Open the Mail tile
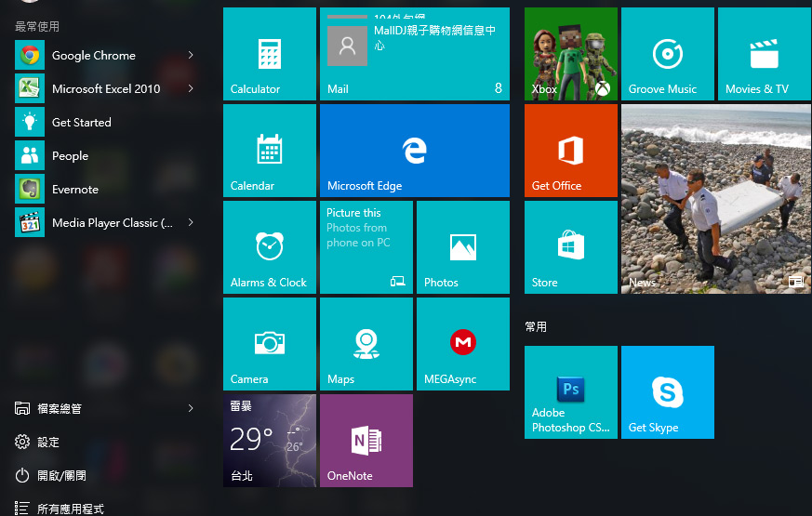Viewport: 812px width, 516px height. [x=414, y=54]
